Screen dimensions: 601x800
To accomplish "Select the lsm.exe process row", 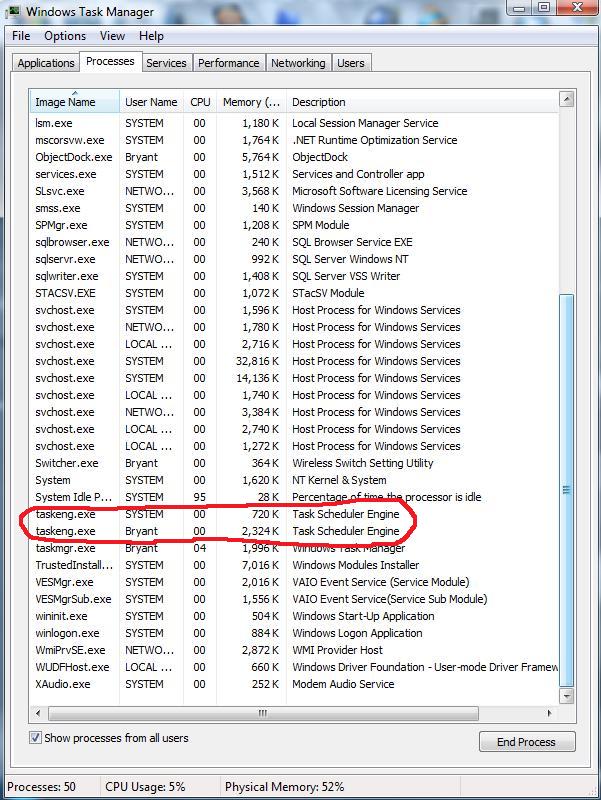I will coord(294,123).
